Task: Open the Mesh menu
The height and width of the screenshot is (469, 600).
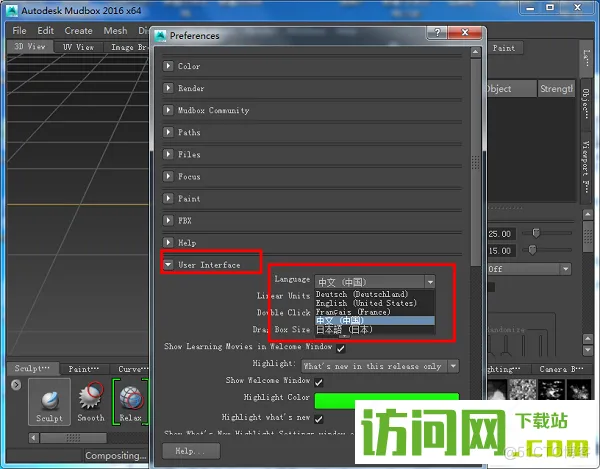Action: point(116,31)
